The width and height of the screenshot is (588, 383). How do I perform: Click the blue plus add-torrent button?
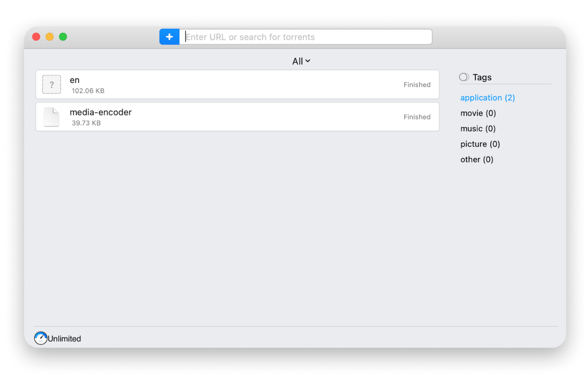tap(169, 37)
